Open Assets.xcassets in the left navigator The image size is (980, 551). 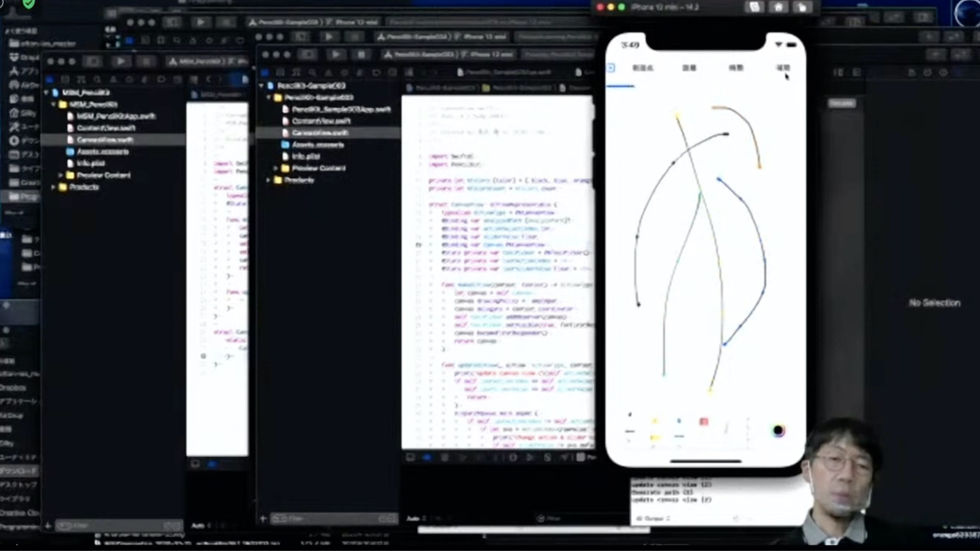pyautogui.click(x=102, y=152)
